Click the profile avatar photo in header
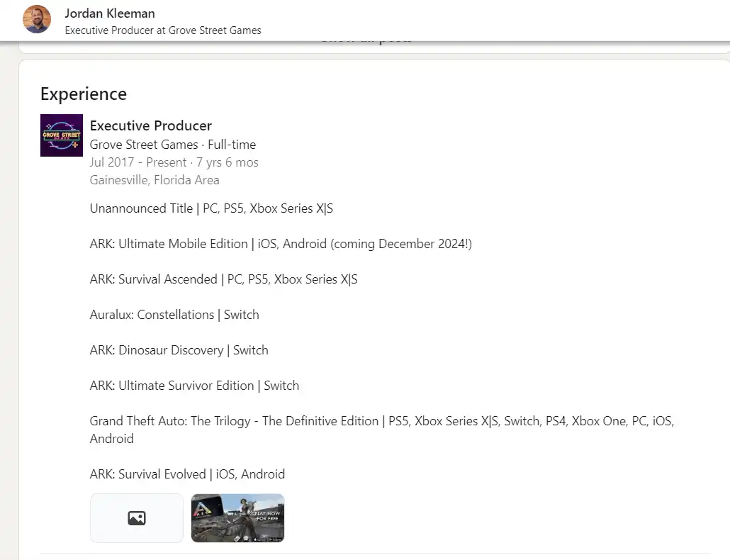 coord(37,19)
